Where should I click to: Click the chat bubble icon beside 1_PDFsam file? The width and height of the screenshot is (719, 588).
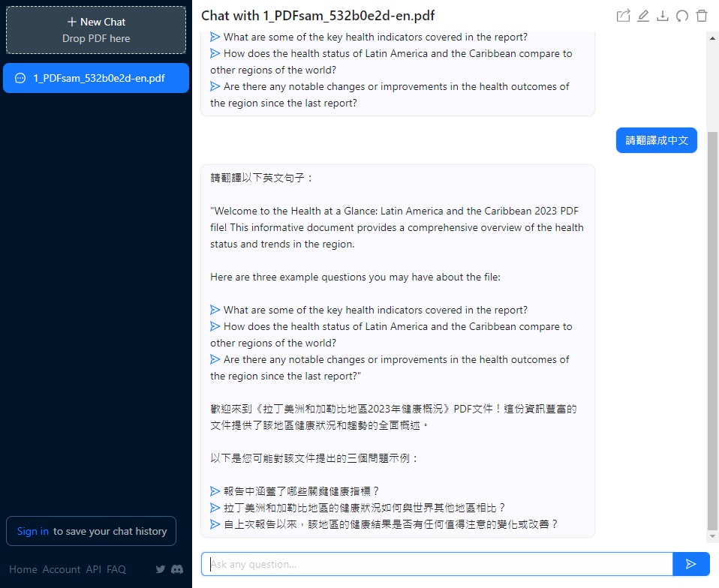[x=20, y=78]
